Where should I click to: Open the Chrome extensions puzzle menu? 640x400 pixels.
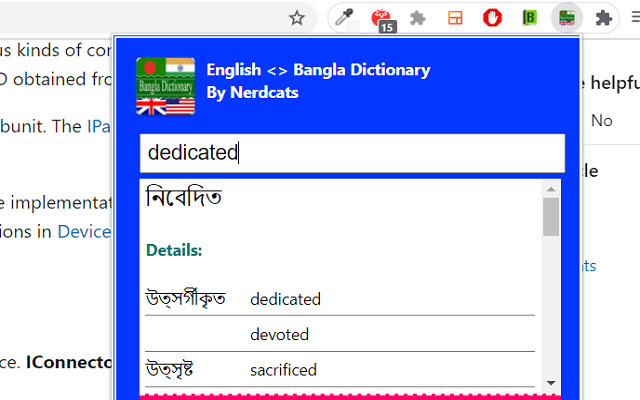coord(603,17)
